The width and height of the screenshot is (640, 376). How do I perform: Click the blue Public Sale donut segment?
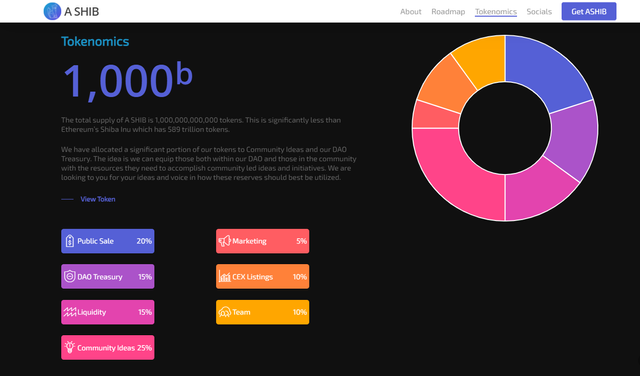point(547,71)
